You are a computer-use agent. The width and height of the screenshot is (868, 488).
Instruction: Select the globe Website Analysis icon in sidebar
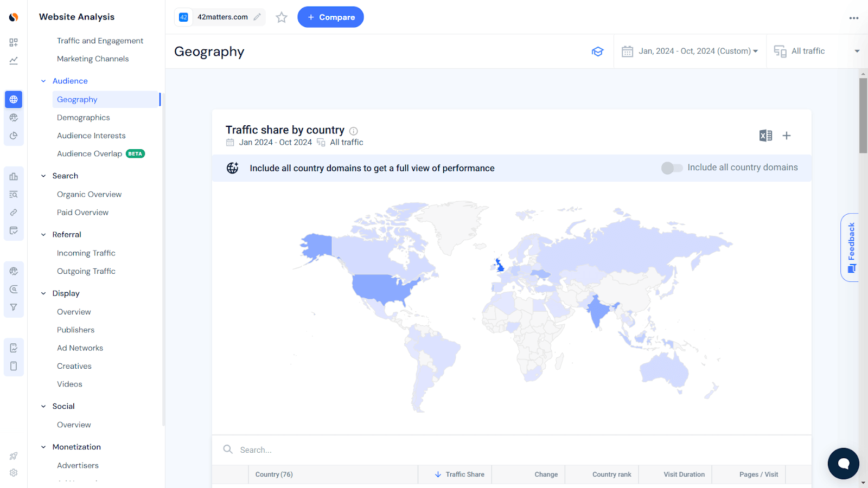pos(14,99)
